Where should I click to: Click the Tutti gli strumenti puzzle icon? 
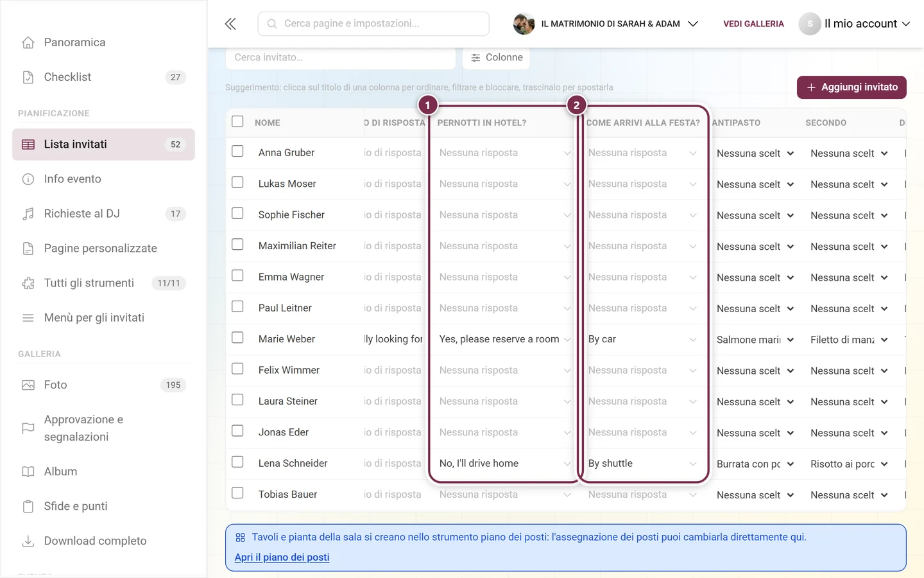(x=28, y=283)
